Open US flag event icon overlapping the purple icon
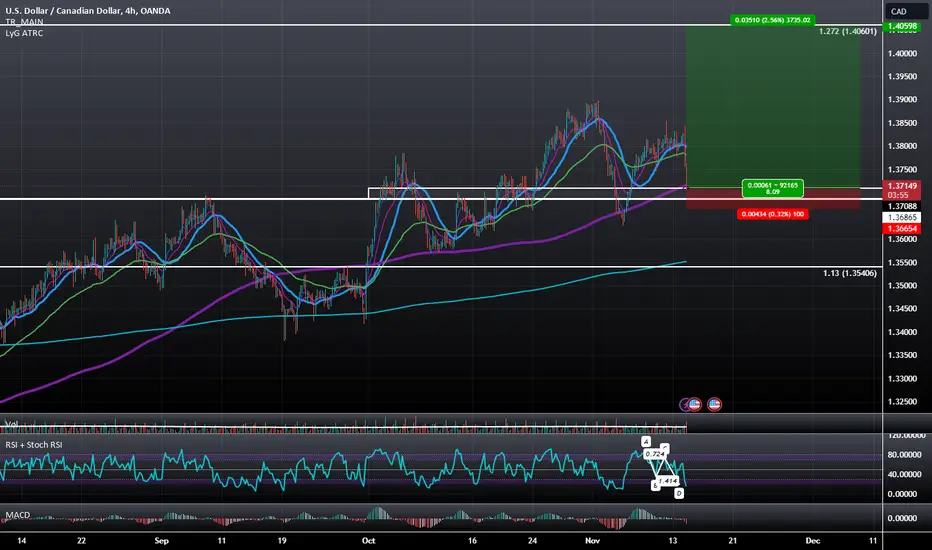Viewport: 932px width, 550px height. pyautogui.click(x=694, y=405)
